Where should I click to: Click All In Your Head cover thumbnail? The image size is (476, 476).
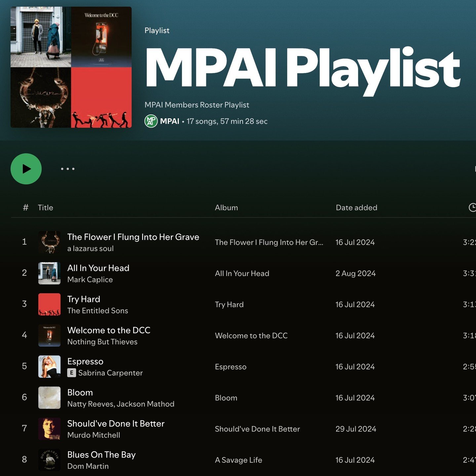pyautogui.click(x=49, y=273)
